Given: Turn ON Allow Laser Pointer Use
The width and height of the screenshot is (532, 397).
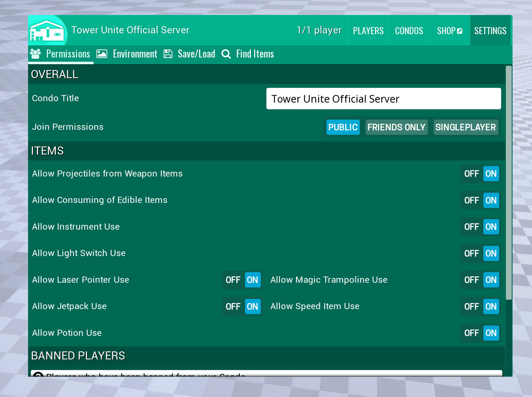Looking at the screenshot, I should pyautogui.click(x=253, y=280).
